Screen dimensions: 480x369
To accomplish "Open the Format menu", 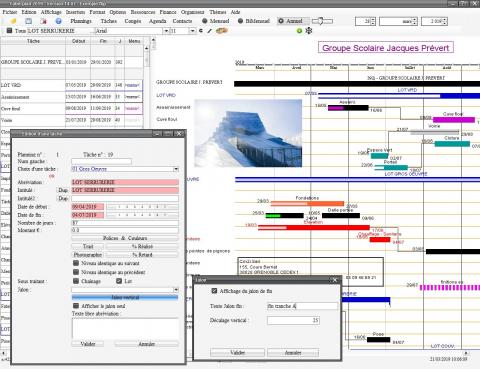I will 97,12.
